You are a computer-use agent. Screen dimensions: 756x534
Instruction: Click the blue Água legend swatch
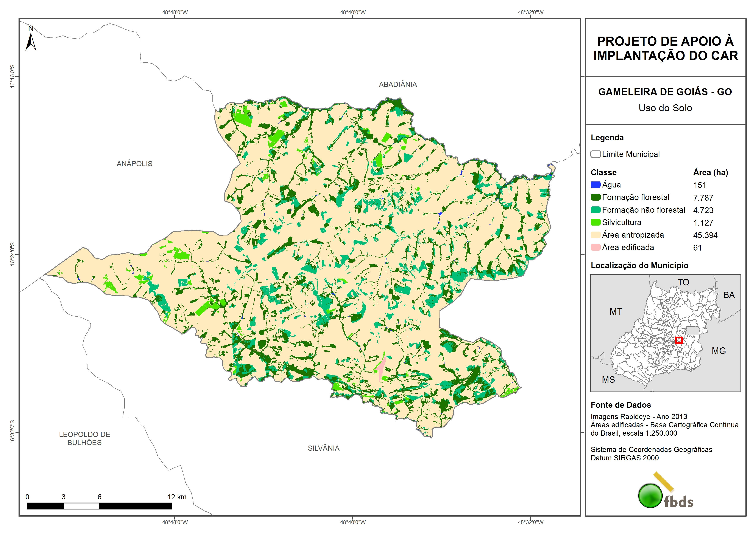595,185
